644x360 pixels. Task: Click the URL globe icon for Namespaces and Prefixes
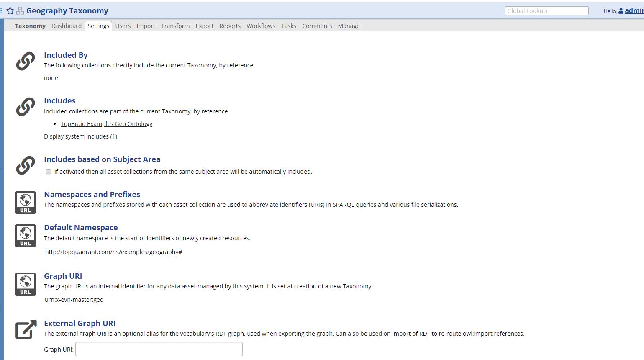click(x=26, y=202)
